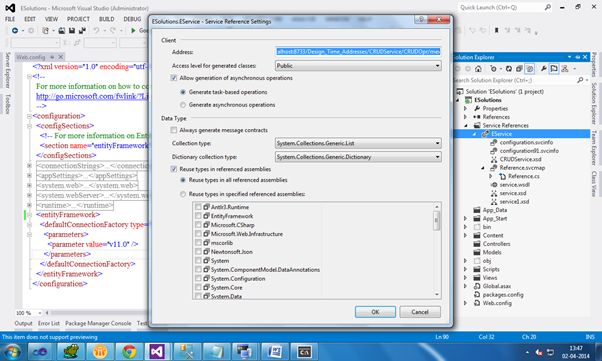This screenshot has height=361, width=602.
Task: Check the EntityFramework assembly
Action: 198,216
